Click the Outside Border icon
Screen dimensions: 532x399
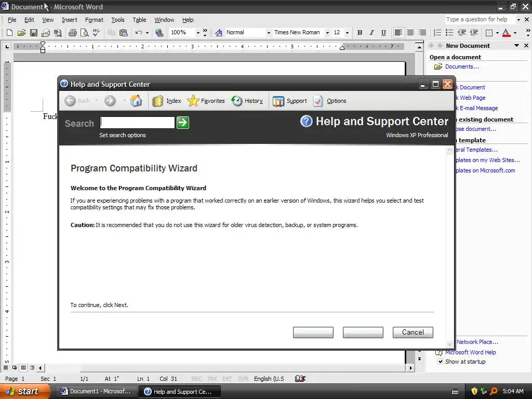(x=489, y=33)
